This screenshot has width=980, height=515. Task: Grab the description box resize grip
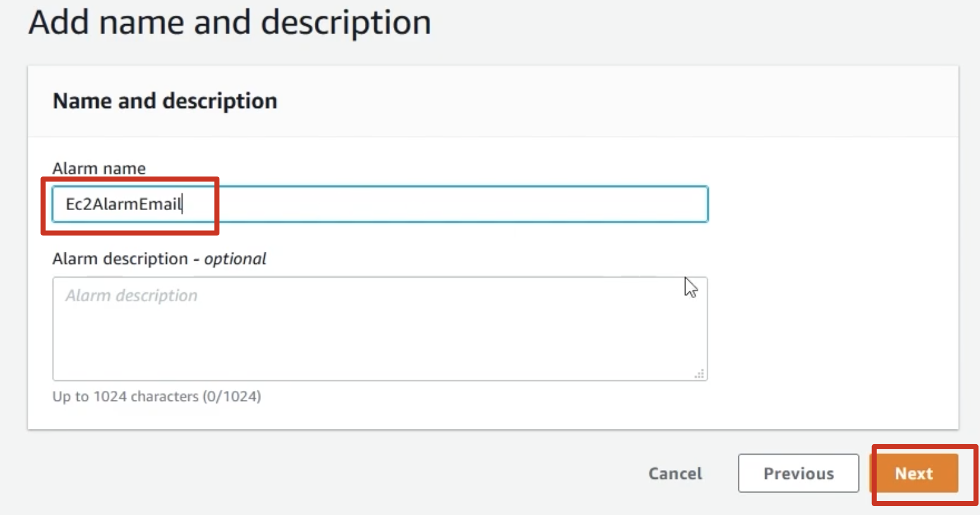(x=699, y=374)
